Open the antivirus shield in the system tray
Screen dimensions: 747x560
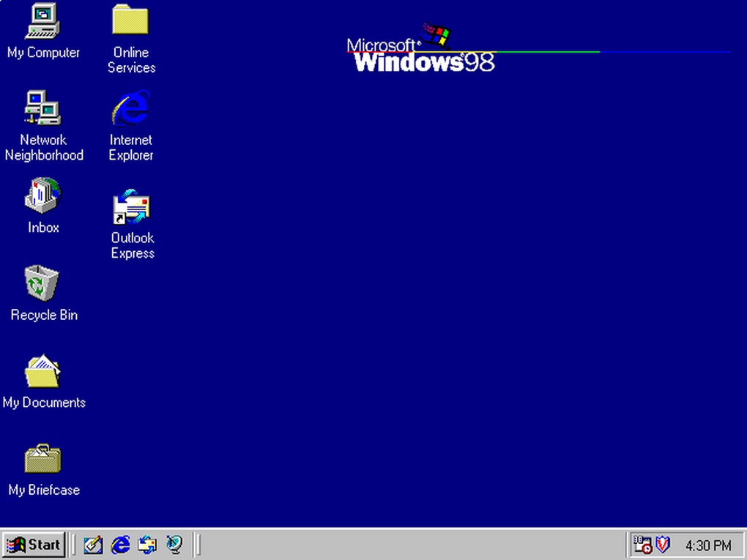point(661,545)
